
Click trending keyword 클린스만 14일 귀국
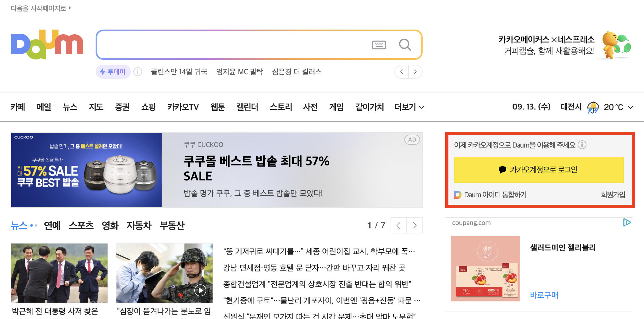(x=179, y=72)
